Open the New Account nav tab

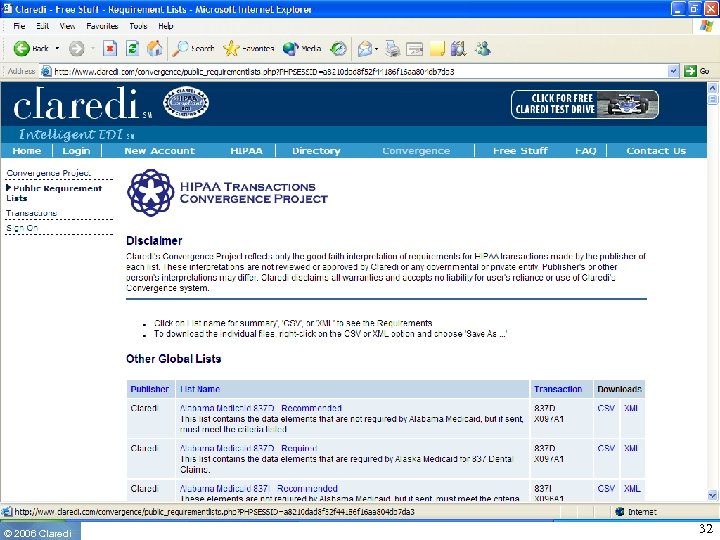point(160,151)
